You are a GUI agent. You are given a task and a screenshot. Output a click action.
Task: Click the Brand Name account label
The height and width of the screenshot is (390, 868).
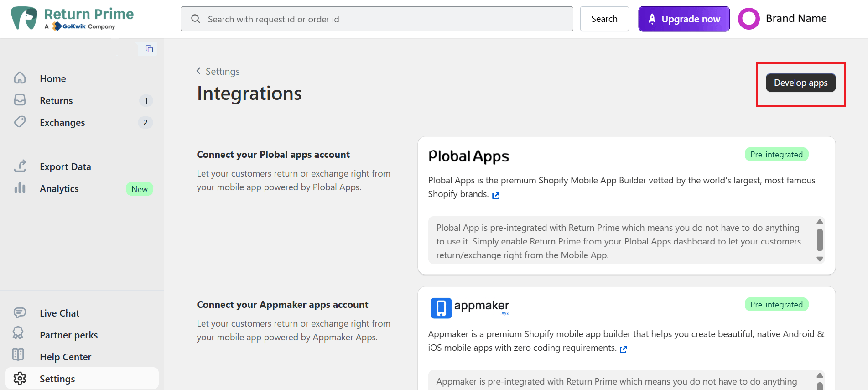click(796, 18)
